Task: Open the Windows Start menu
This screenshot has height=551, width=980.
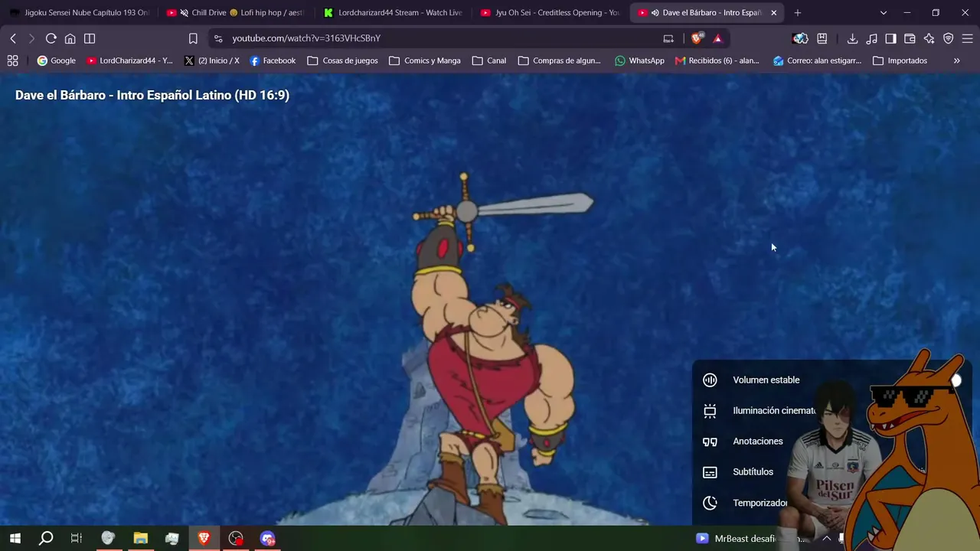Action: tap(15, 539)
